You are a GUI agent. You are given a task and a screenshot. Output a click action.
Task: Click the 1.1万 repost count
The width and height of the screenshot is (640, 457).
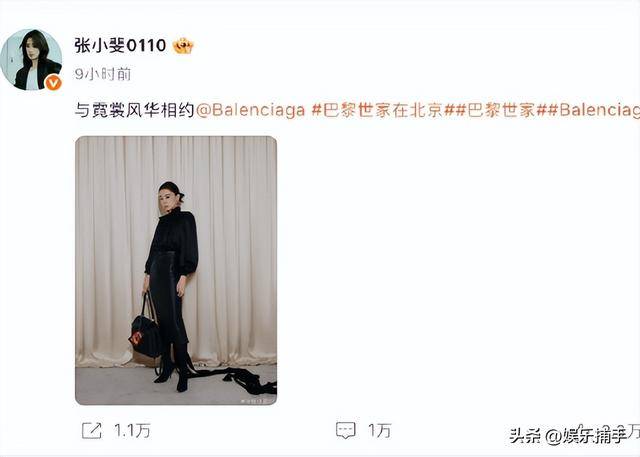(132, 430)
